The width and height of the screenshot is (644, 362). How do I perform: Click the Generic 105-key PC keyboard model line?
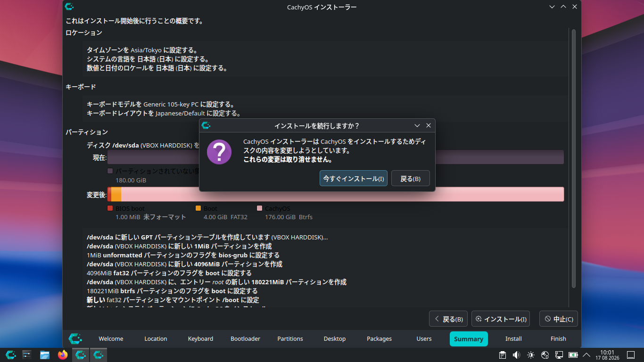point(161,104)
